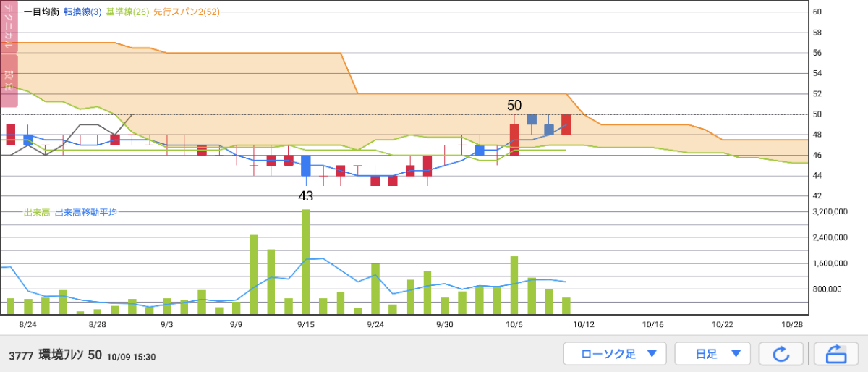
Task: Click the 10/12 date axis label
Action: (583, 326)
